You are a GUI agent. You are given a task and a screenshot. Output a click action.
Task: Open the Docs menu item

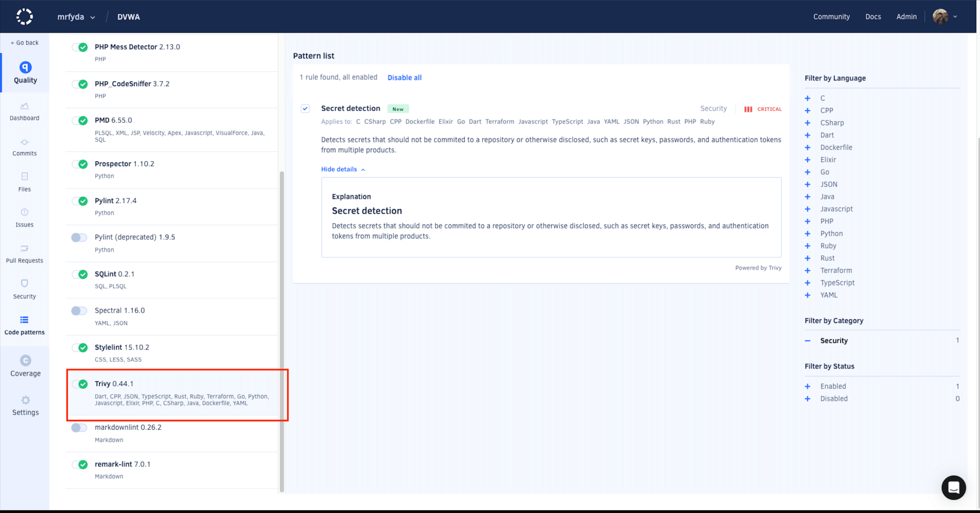pos(873,16)
